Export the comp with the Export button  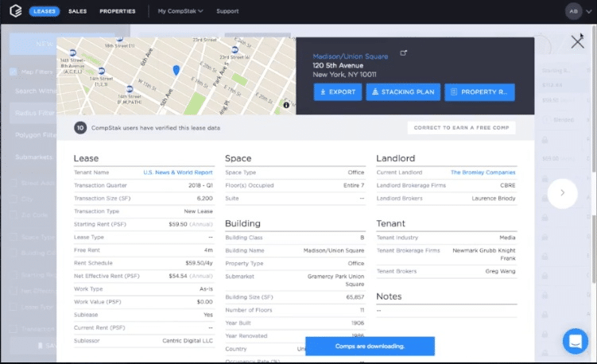point(338,92)
